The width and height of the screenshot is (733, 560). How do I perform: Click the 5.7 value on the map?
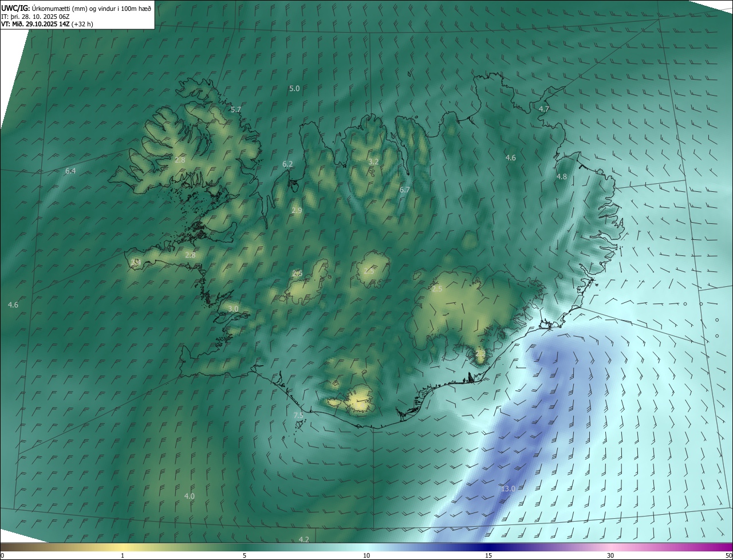[x=236, y=109]
